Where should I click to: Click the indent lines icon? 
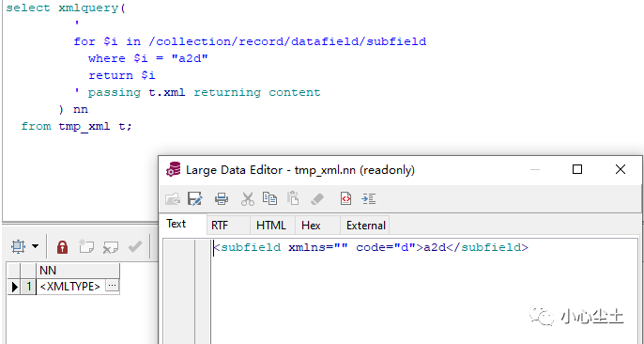(x=368, y=199)
